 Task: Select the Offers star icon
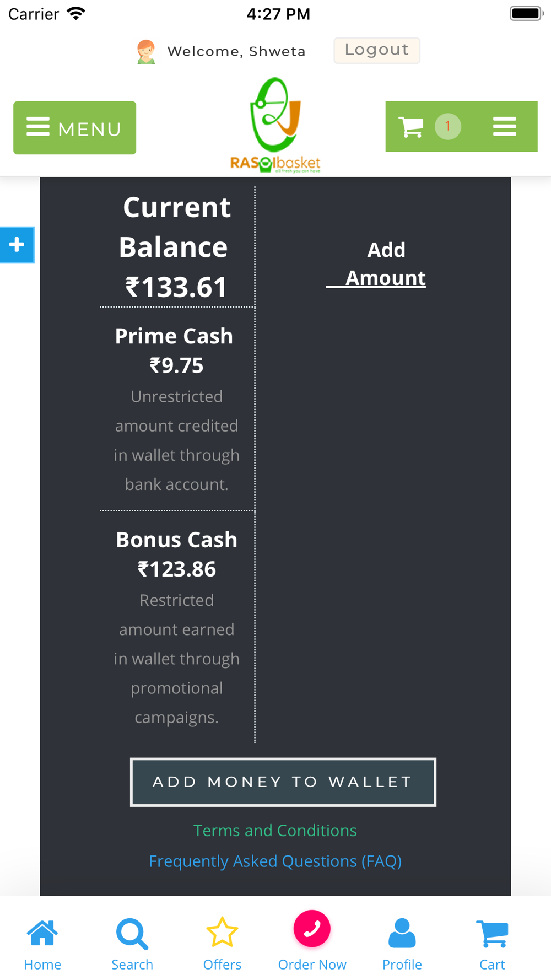(x=222, y=932)
